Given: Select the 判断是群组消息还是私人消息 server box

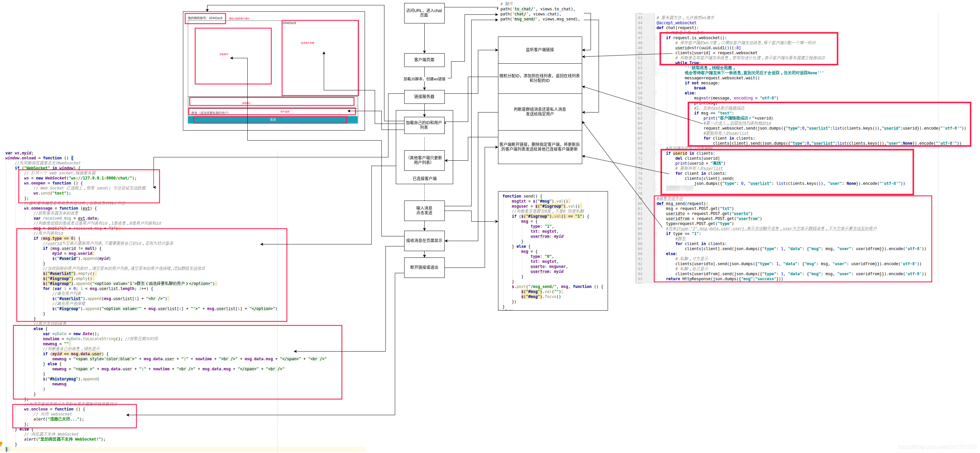Looking at the screenshot, I should [540, 111].
